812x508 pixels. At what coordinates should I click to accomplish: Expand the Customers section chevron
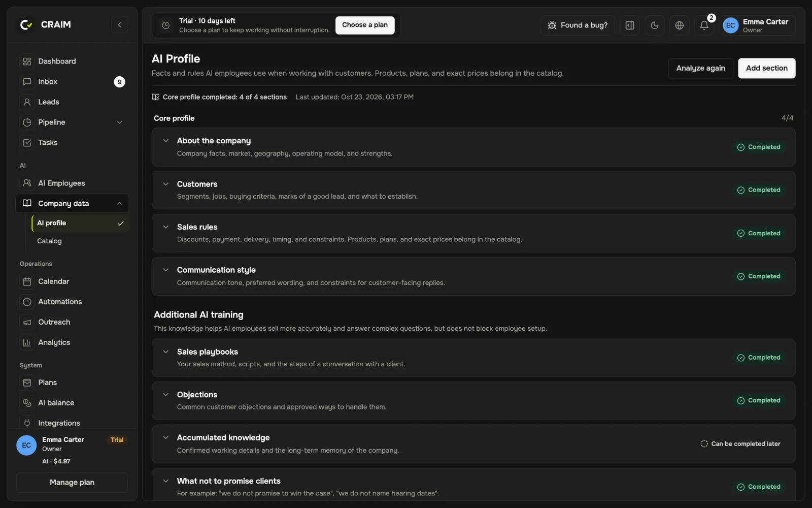pos(165,184)
